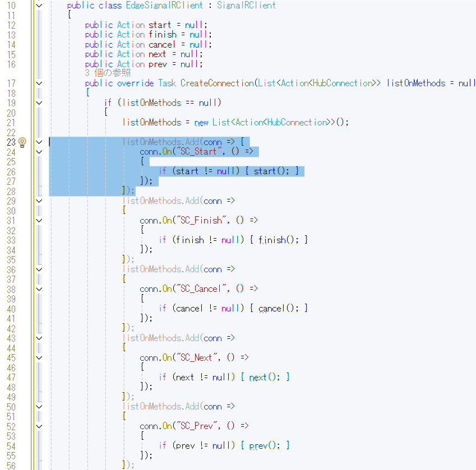Collapse the SC_Finish handler at line 31
Screen dimensions: 476x470
(x=39, y=221)
